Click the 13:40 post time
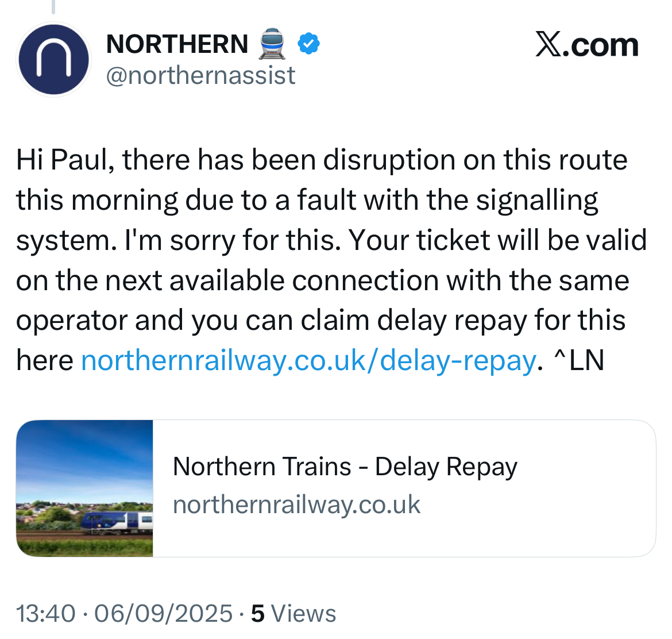672x639 pixels. (x=46, y=614)
